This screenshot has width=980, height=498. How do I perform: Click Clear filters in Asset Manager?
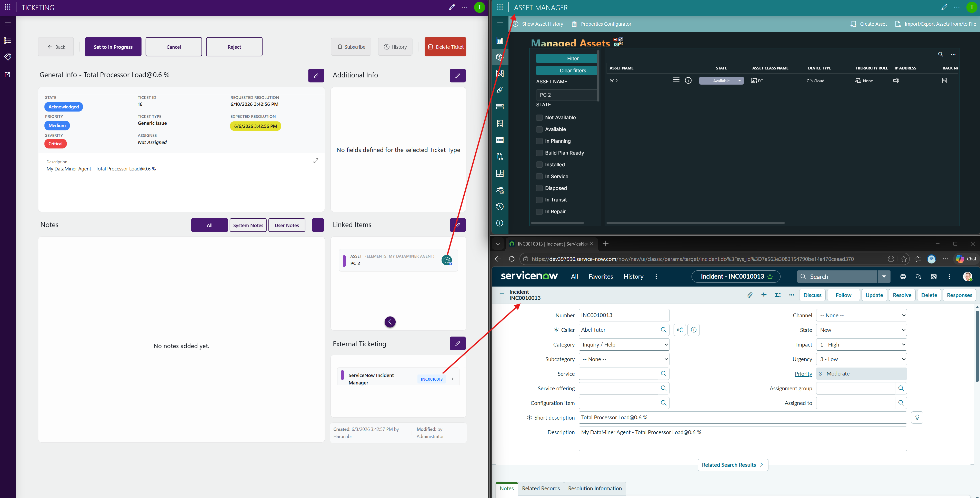pos(566,71)
